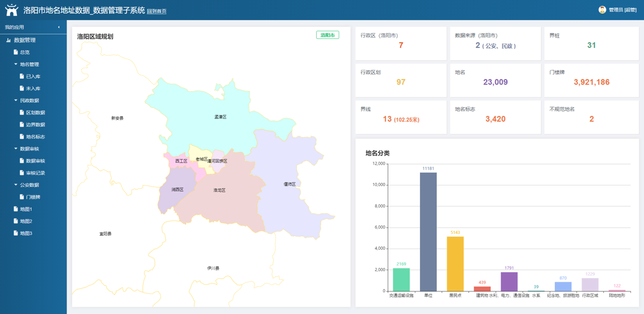Open the 地名标志 sidebar entry
The height and width of the screenshot is (314, 644).
(x=35, y=137)
